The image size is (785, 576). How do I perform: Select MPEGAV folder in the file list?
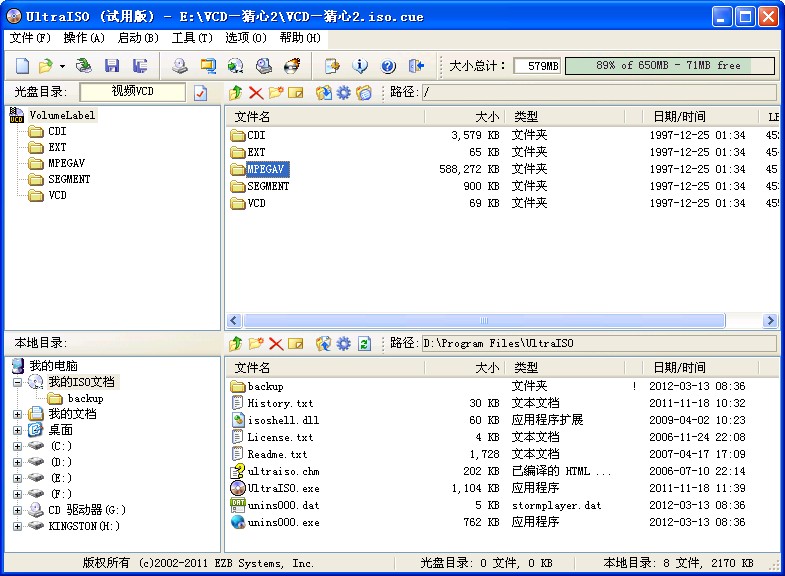pos(267,170)
